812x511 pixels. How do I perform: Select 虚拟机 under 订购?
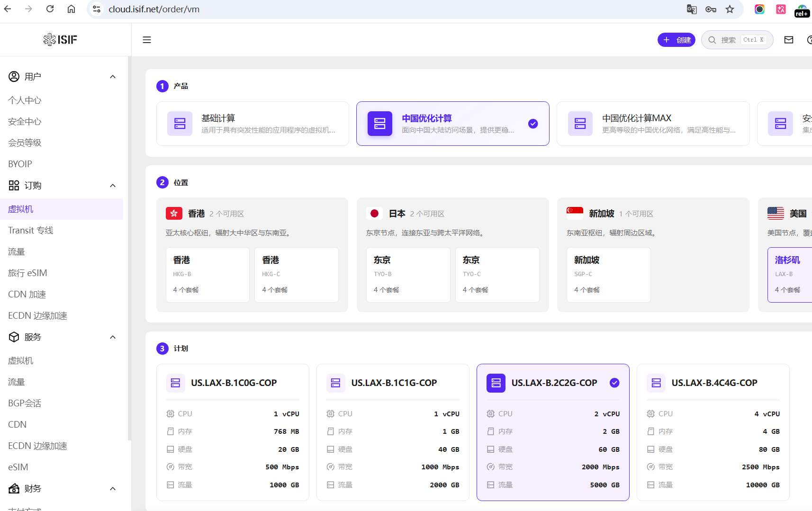pos(62,209)
